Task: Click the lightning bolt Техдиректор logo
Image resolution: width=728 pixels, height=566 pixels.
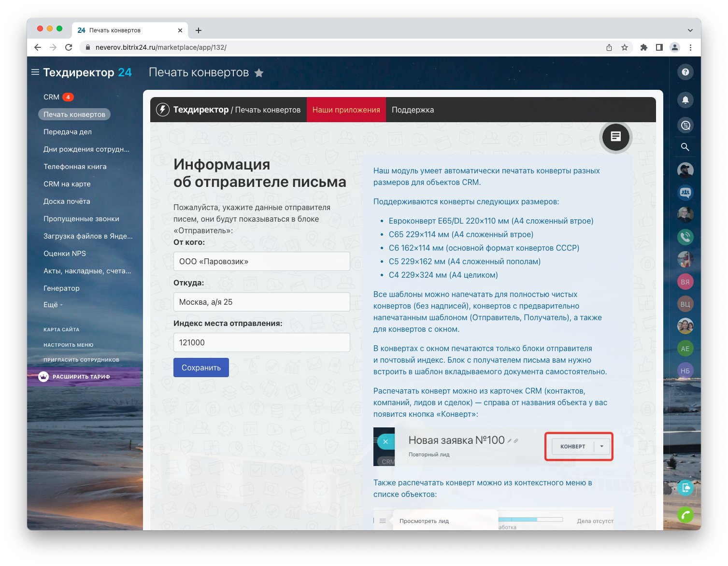Action: [163, 110]
